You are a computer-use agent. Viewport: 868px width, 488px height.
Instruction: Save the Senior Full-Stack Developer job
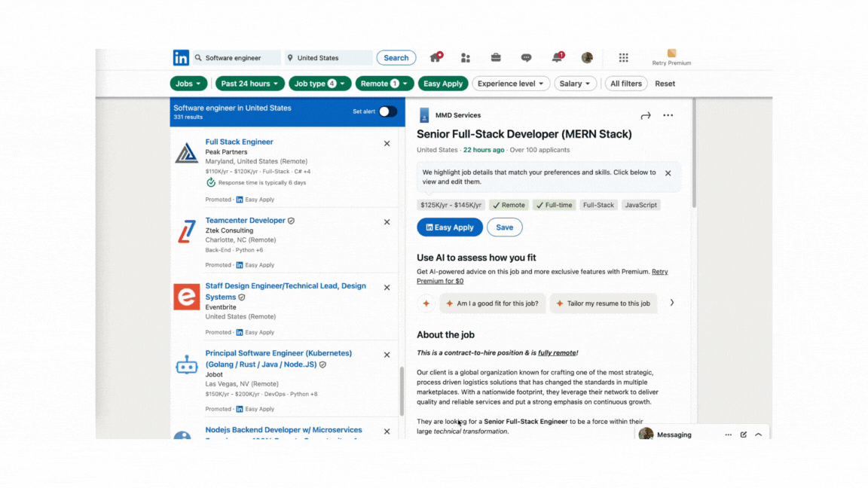coord(504,227)
